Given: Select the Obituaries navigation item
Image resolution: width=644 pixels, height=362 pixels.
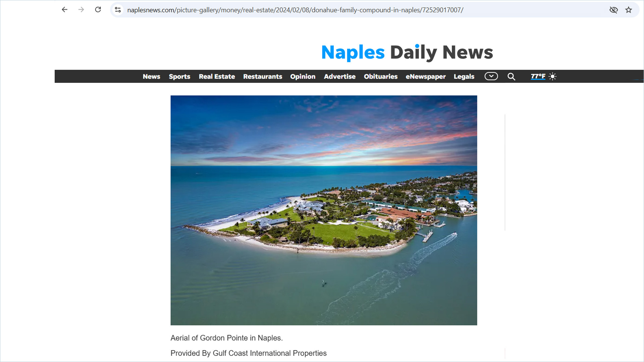Looking at the screenshot, I should tap(380, 76).
